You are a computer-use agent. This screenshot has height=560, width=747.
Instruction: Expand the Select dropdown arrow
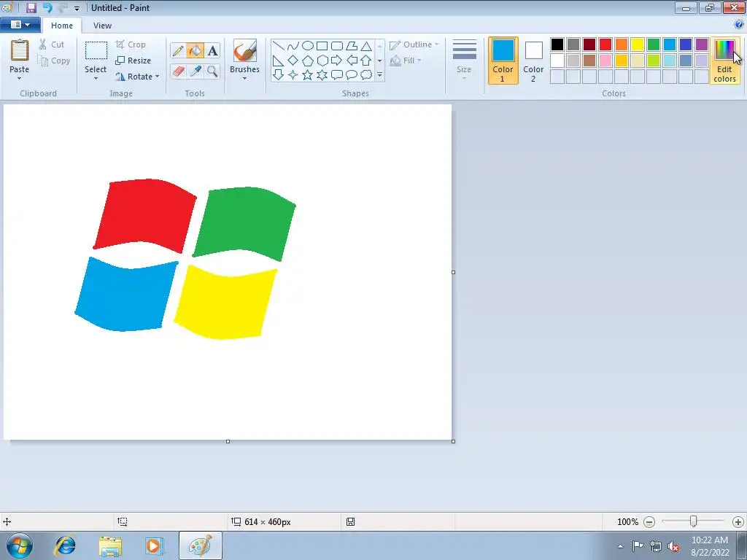click(96, 79)
